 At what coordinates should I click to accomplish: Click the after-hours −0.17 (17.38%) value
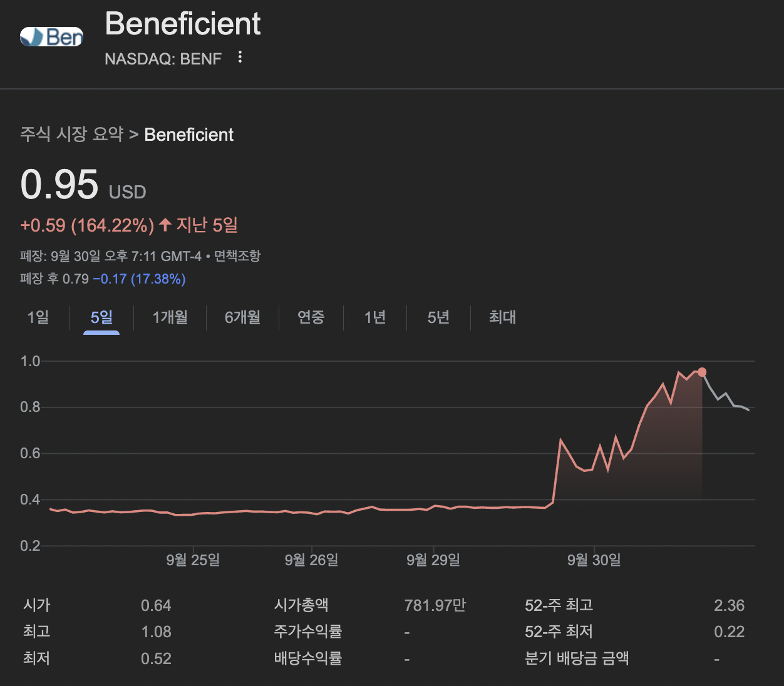pos(139,279)
